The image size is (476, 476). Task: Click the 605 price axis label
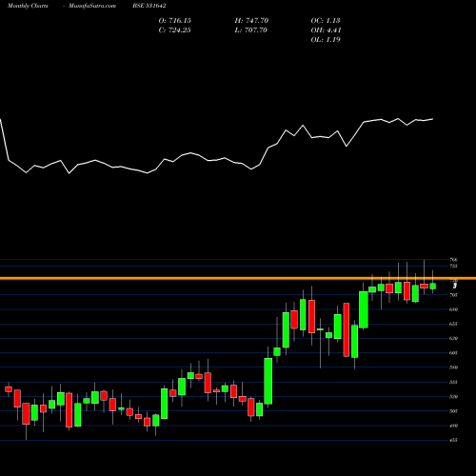coord(454,353)
